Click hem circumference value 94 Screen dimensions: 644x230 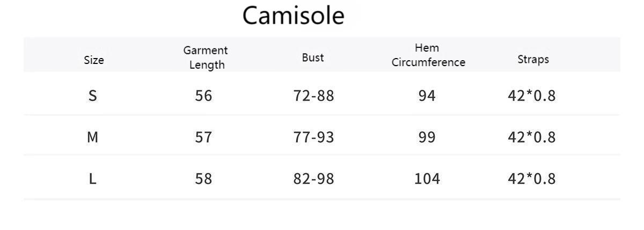(427, 96)
